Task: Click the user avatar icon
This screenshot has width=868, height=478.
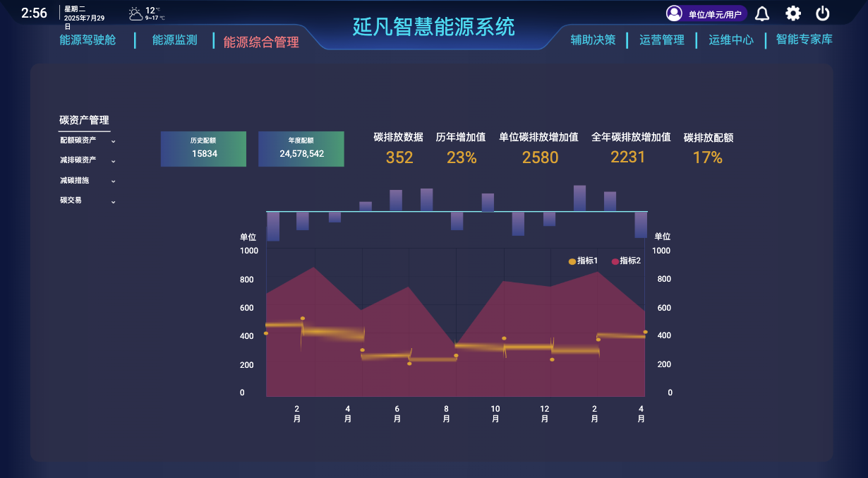Action: (674, 13)
